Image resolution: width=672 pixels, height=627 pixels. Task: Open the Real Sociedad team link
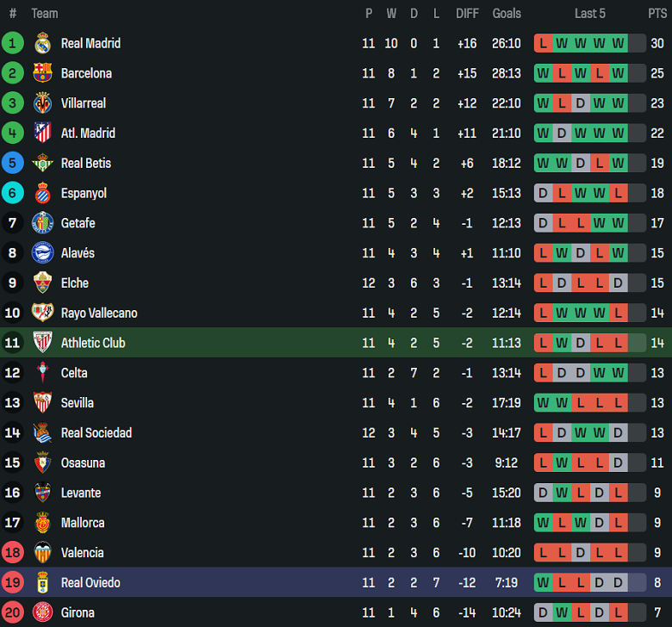coord(96,433)
